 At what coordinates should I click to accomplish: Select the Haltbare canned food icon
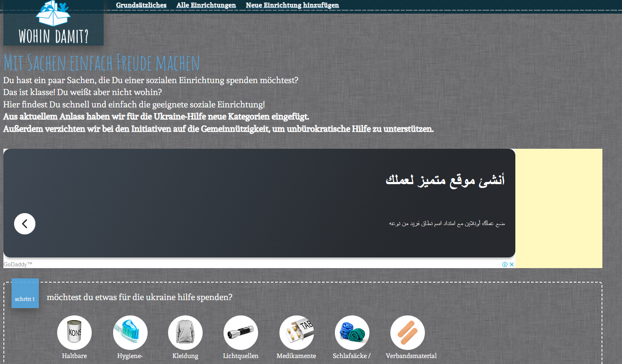pos(74,332)
